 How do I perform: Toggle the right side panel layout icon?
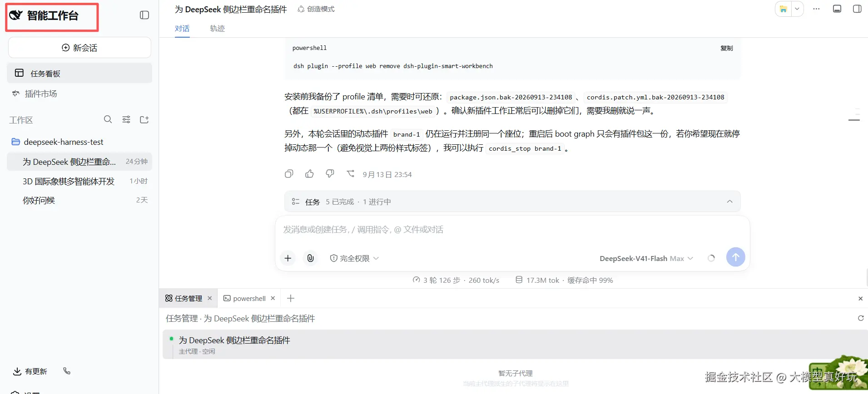857,9
